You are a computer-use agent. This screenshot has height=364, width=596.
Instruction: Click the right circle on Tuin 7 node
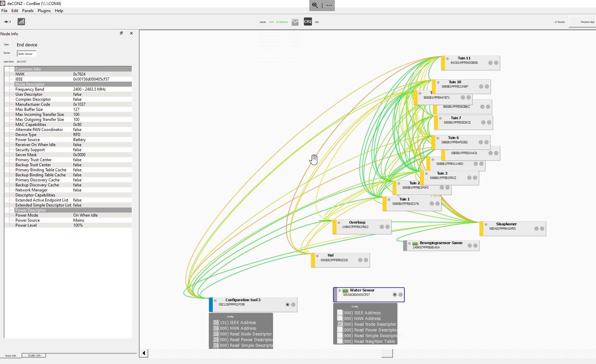coord(489,122)
